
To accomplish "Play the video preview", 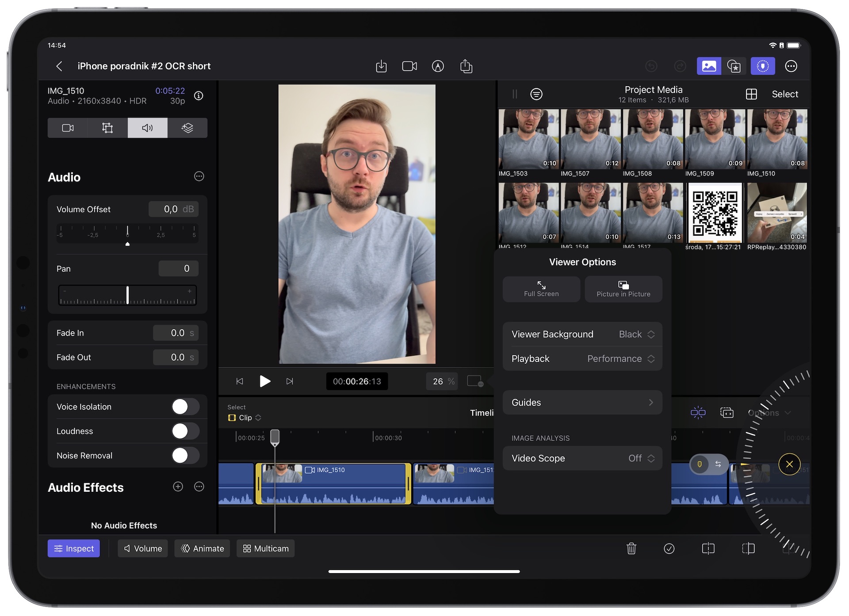I will [x=265, y=381].
